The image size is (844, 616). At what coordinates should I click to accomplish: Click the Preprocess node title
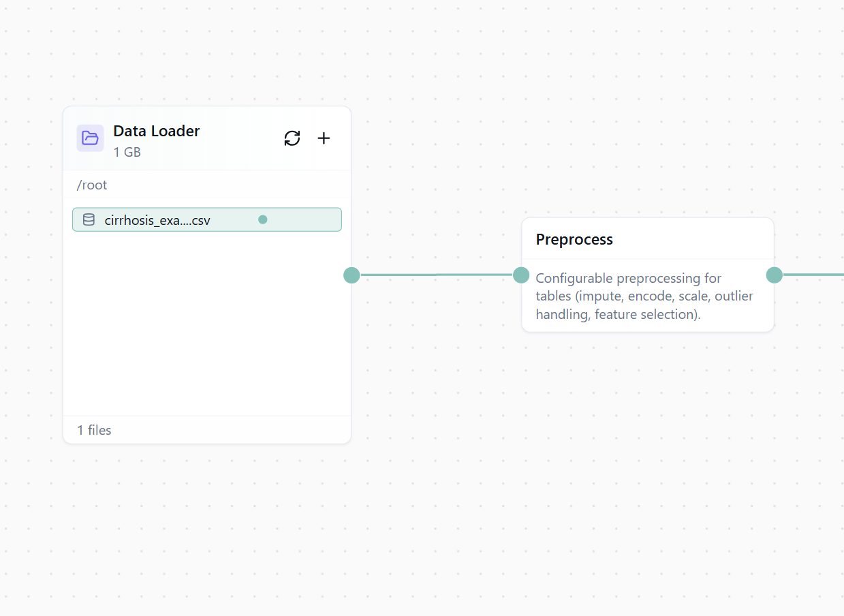click(x=574, y=239)
